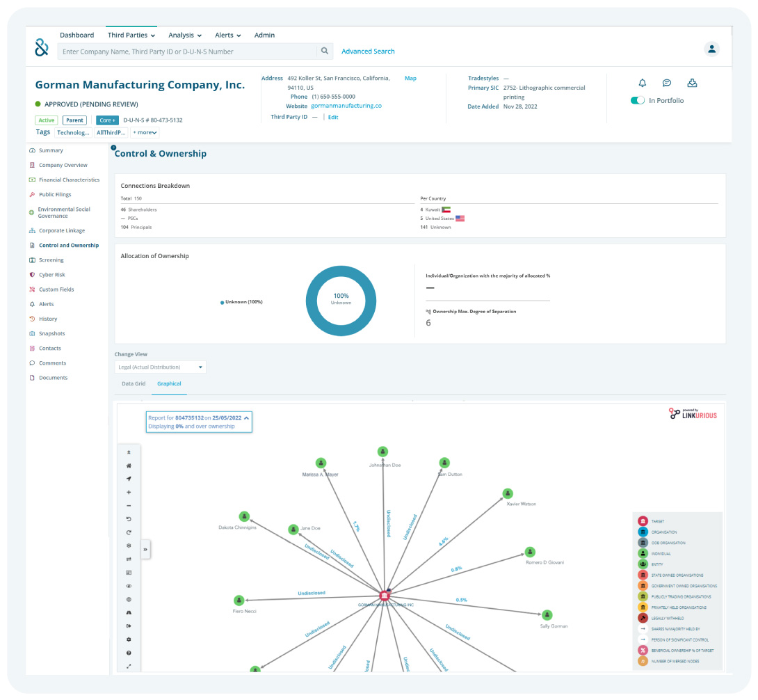The height and width of the screenshot is (700, 758).
Task: Open Snapshots in the sidebar
Action: tap(51, 334)
